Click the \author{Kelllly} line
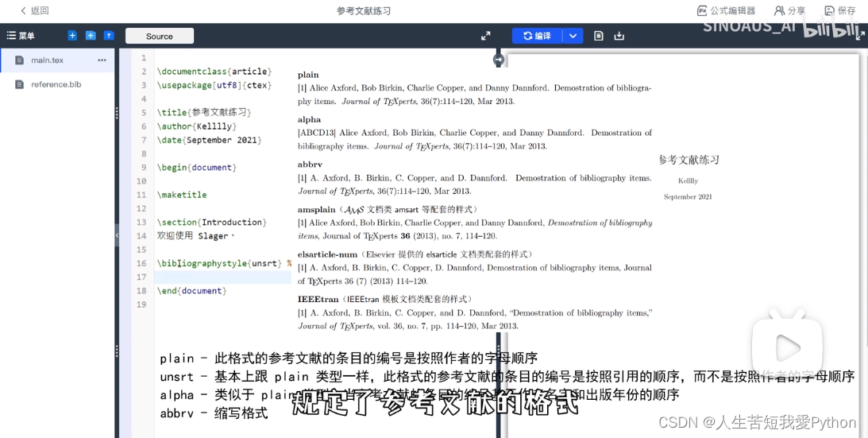Image resolution: width=868 pixels, height=438 pixels. [x=197, y=126]
